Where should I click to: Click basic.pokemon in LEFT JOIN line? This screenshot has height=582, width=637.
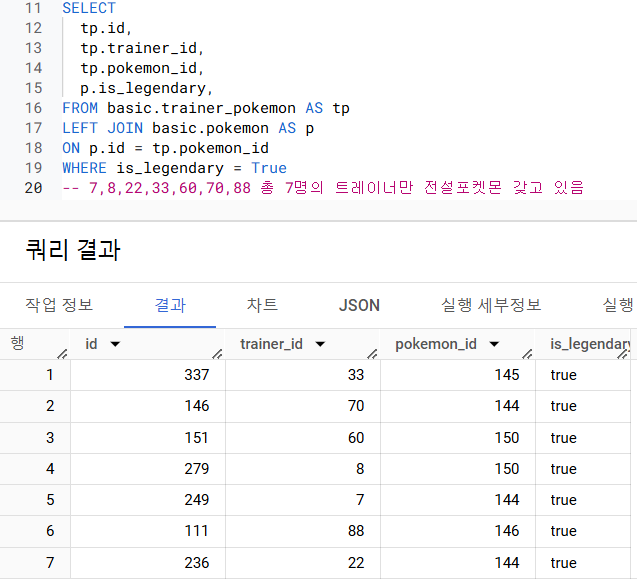click(x=210, y=128)
